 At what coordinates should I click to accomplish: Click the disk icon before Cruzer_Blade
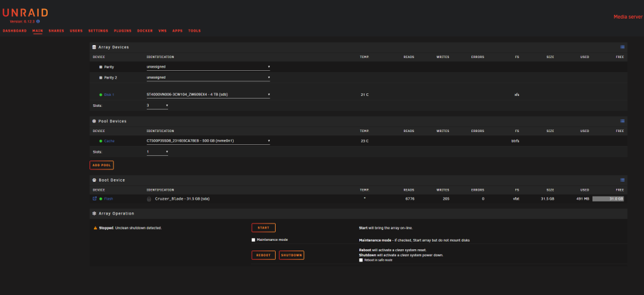149,199
